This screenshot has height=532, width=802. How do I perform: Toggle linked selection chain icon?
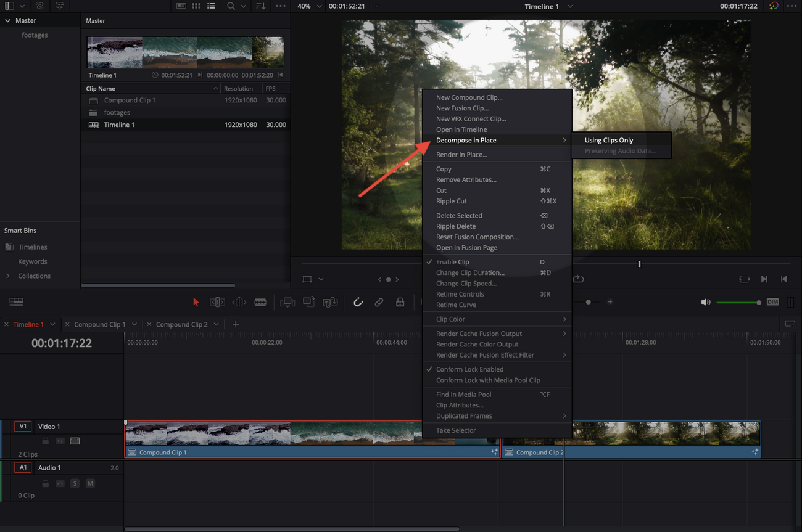tap(379, 302)
